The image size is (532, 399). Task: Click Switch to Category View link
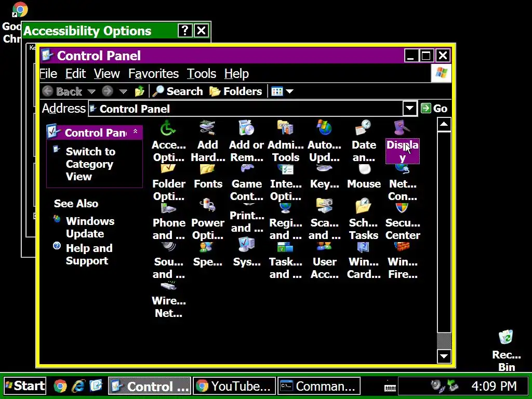[x=90, y=164]
